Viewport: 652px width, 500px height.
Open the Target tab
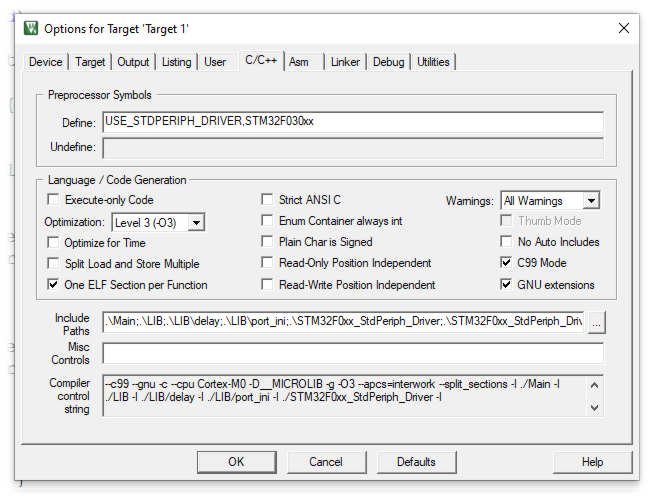pos(90,62)
